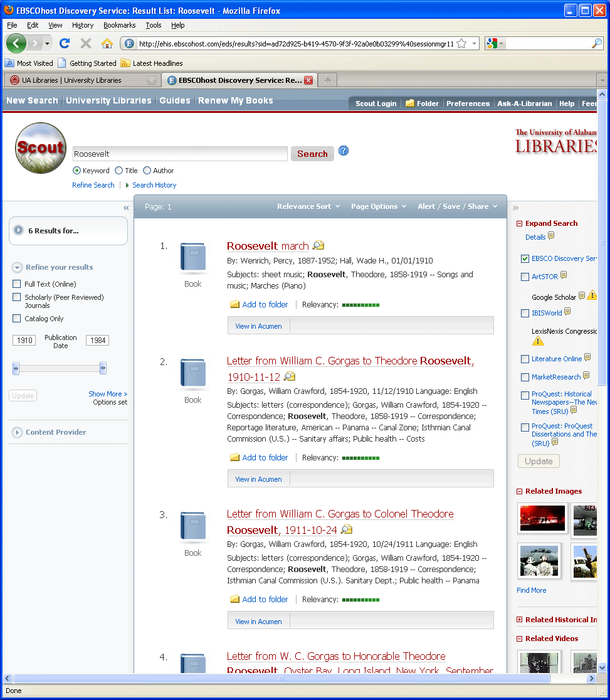Expand the Content Provider section
610x700 pixels.
coord(18,432)
